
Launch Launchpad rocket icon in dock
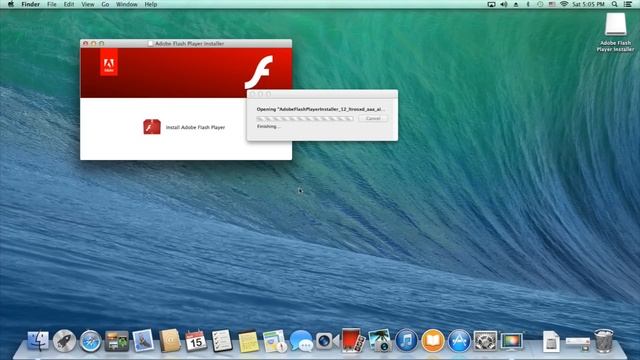click(x=64, y=341)
